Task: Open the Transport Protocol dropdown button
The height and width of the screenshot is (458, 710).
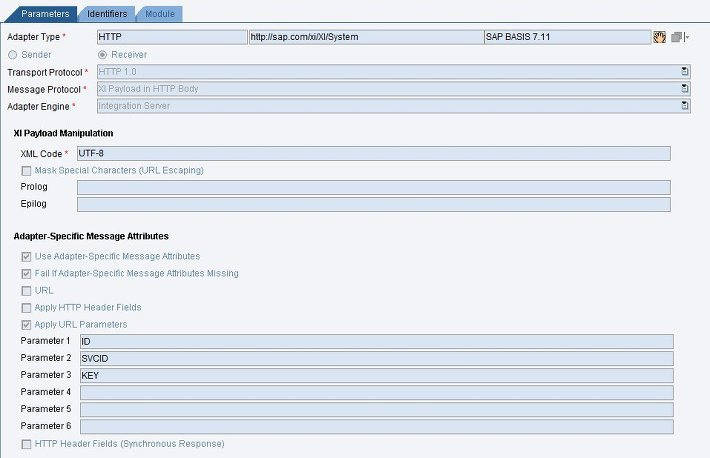Action: coord(685,72)
